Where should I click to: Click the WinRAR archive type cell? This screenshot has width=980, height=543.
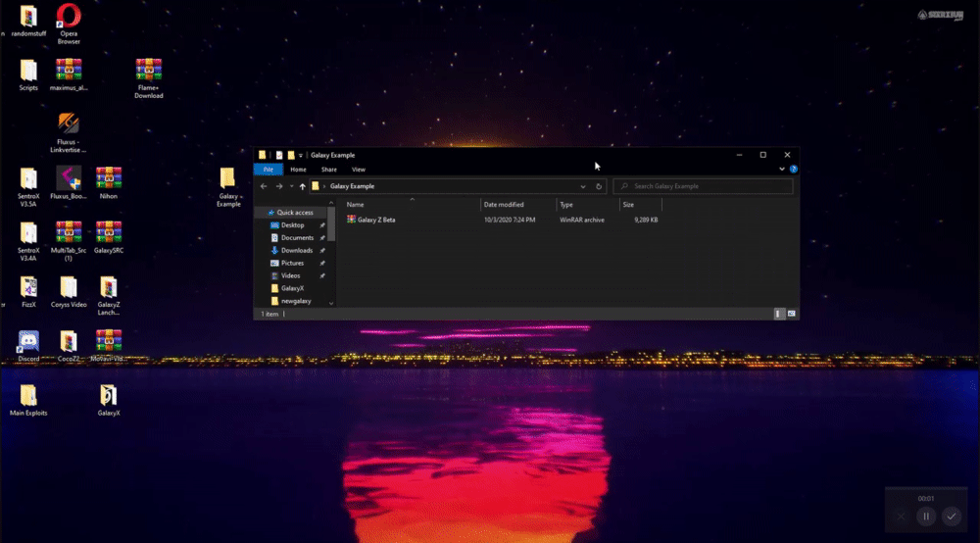[582, 220]
